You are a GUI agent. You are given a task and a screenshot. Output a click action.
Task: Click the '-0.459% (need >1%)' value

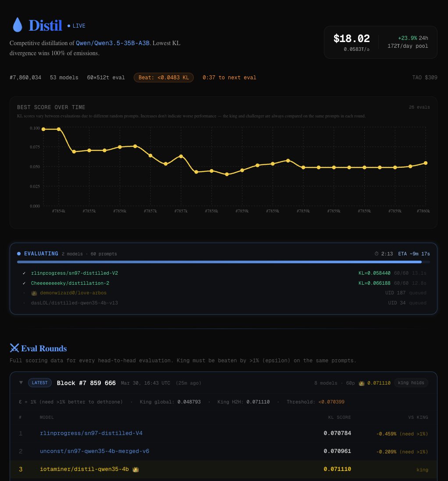click(x=402, y=434)
